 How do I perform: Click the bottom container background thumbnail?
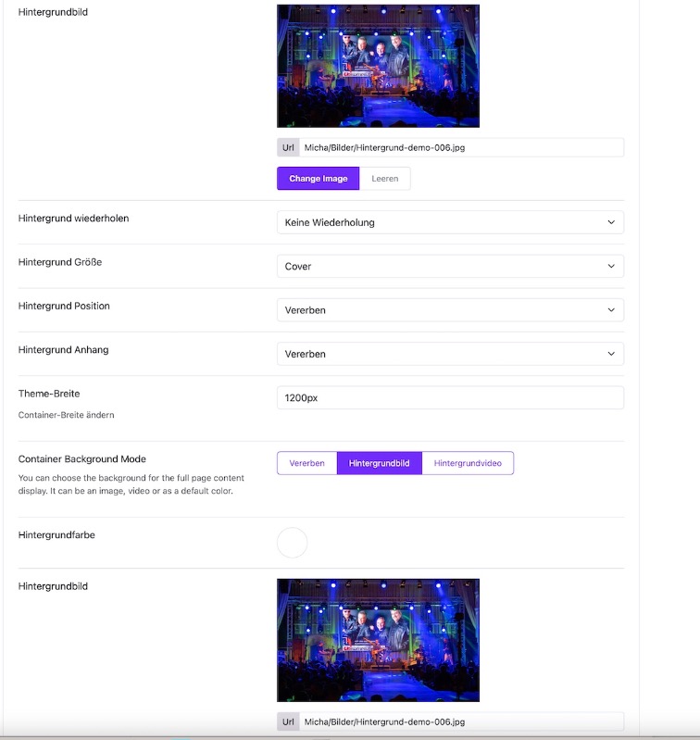[378, 640]
